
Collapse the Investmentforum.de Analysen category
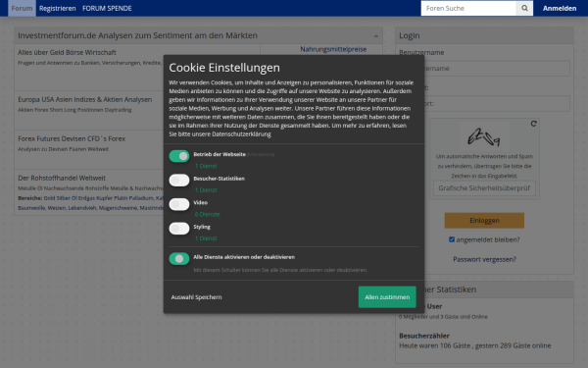(x=375, y=36)
